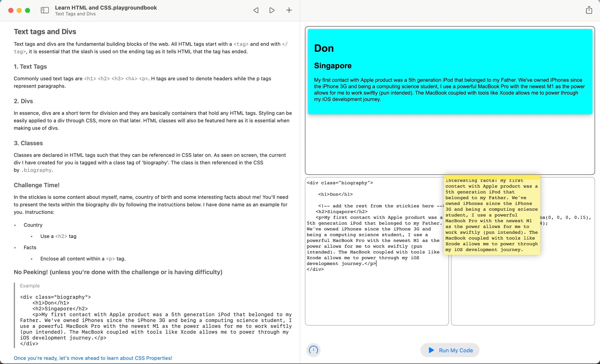Click the 'Facts' bullet item
600x364 pixels.
[x=30, y=248]
